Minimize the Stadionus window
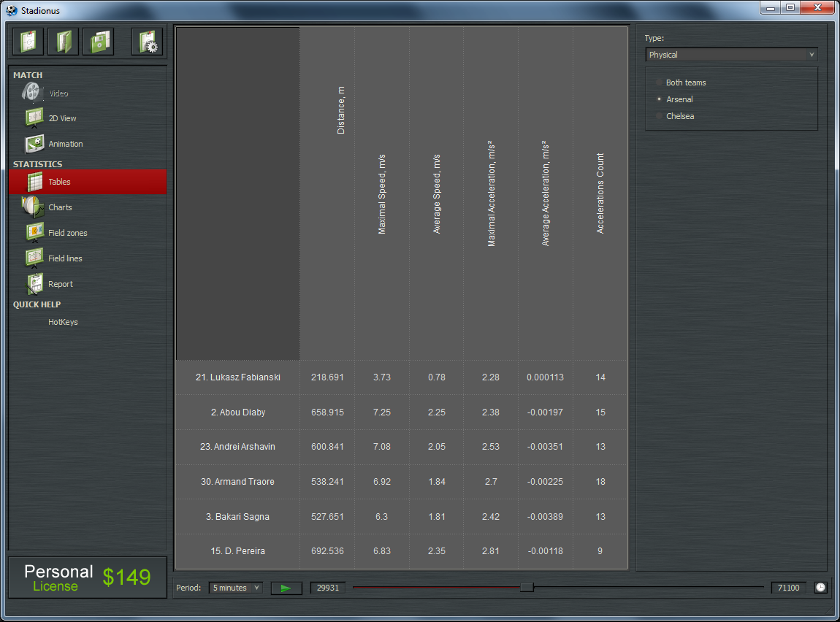Screen dimensions: 840x622 point(771,7)
